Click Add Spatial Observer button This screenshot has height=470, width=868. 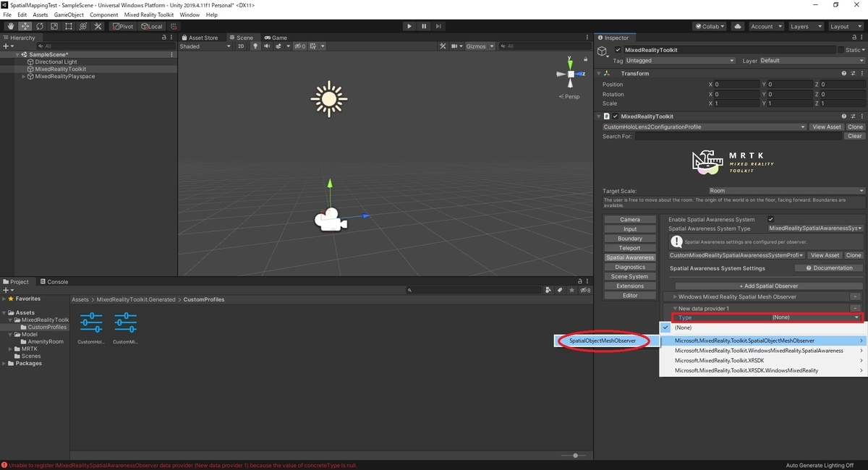coord(768,286)
